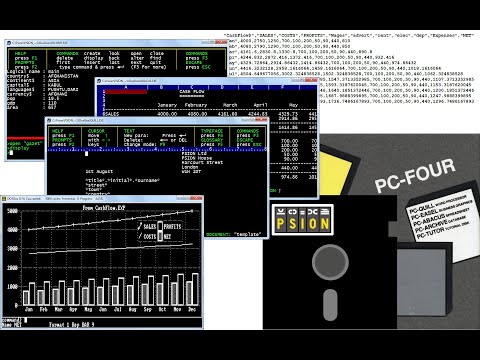Click PSION House address line in Quill
The height and width of the screenshot is (360, 480).
pos(197,158)
